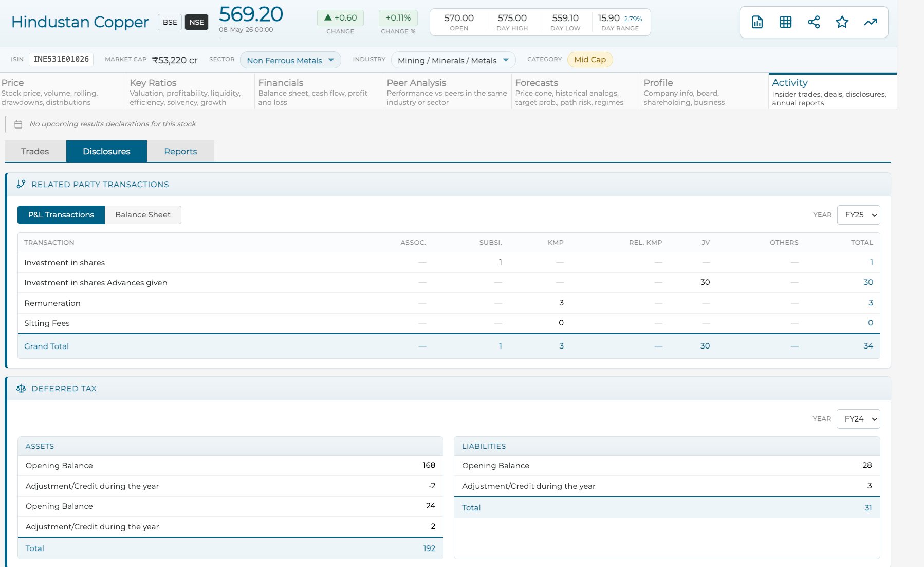Add stock to favorites with star icon
Viewport: 924px width, 567px height.
pos(842,22)
